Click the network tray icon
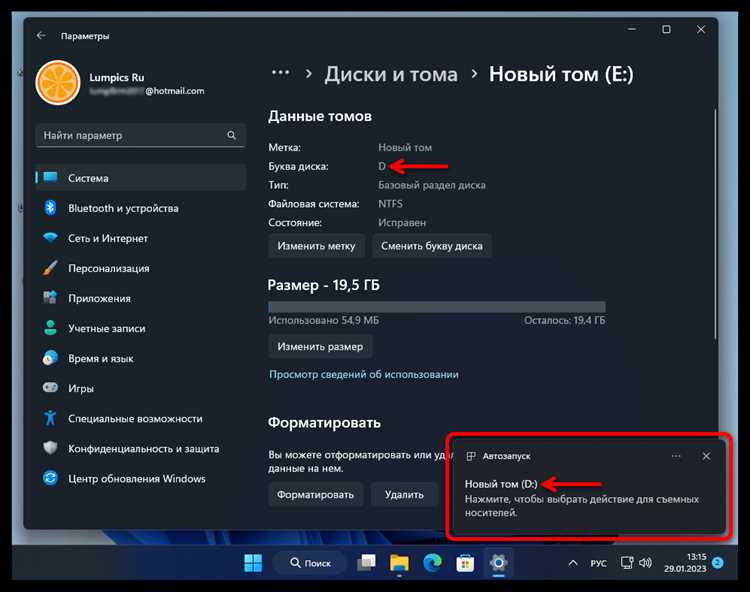The image size is (750, 592). pyautogui.click(x=627, y=563)
